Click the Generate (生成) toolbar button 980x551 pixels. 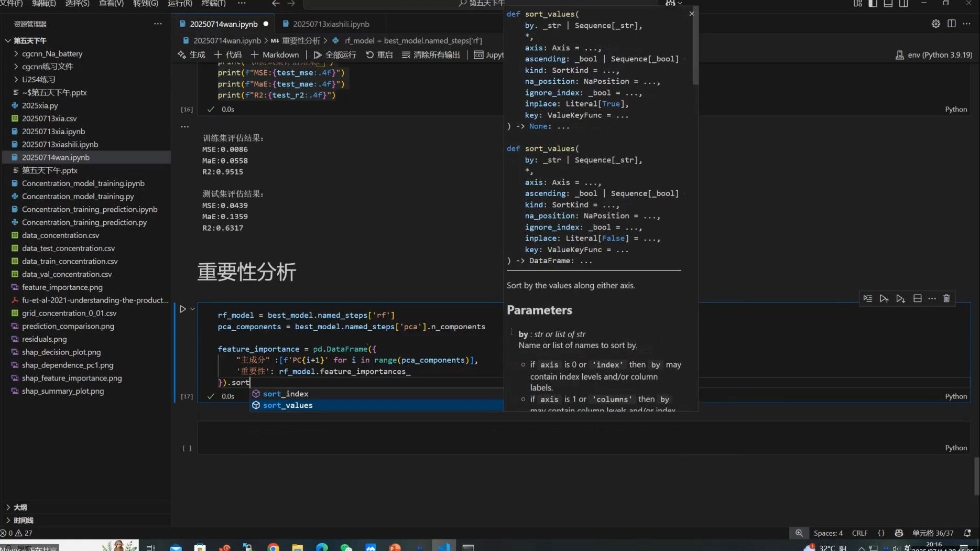[191, 55]
